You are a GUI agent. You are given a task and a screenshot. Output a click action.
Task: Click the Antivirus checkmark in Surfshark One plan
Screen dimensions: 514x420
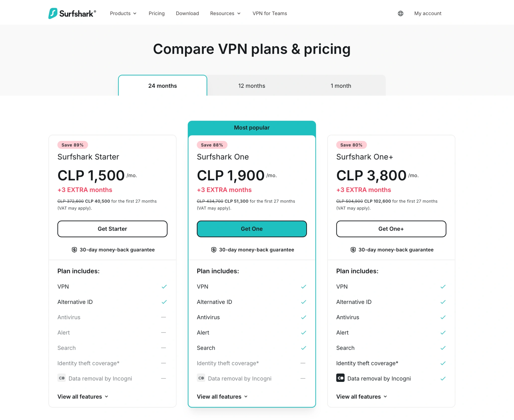(x=304, y=317)
